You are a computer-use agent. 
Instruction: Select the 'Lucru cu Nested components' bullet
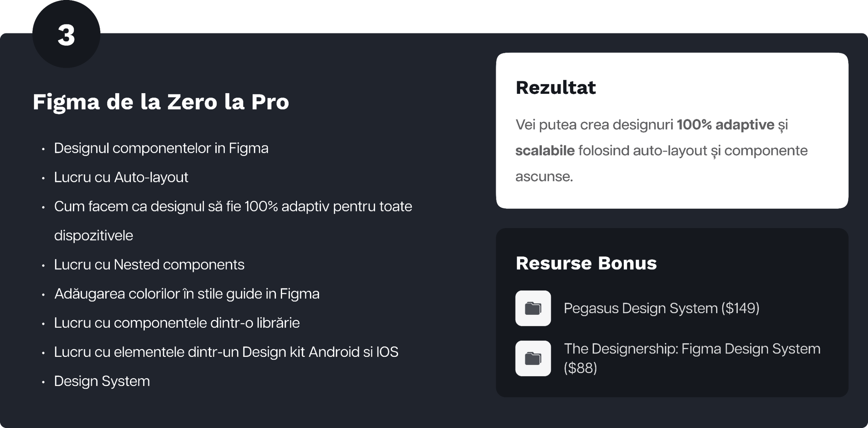149,265
